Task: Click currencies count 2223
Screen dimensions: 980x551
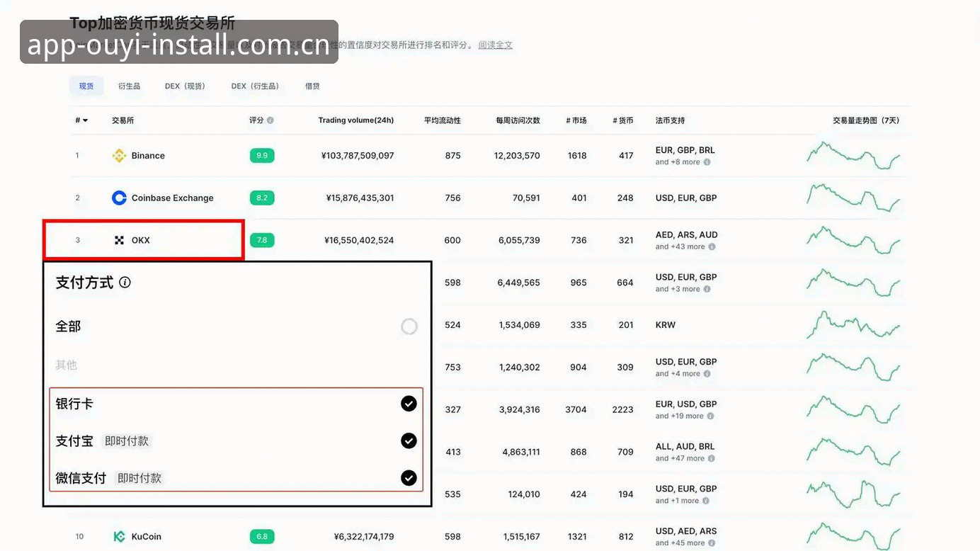Action: 622,409
